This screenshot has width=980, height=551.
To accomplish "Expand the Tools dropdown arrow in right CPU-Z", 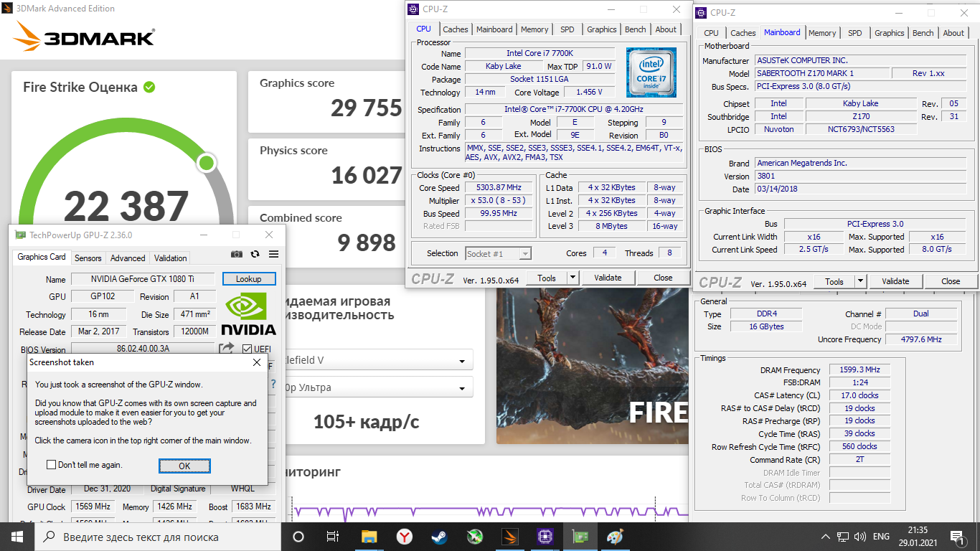I will click(x=860, y=281).
